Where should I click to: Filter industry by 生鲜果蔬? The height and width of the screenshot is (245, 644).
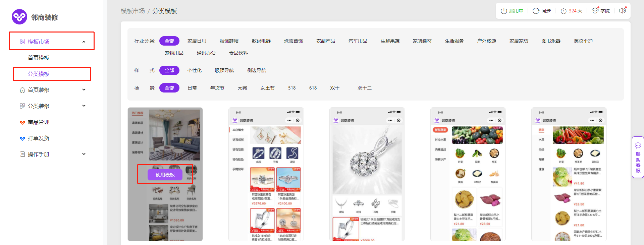[x=390, y=41]
